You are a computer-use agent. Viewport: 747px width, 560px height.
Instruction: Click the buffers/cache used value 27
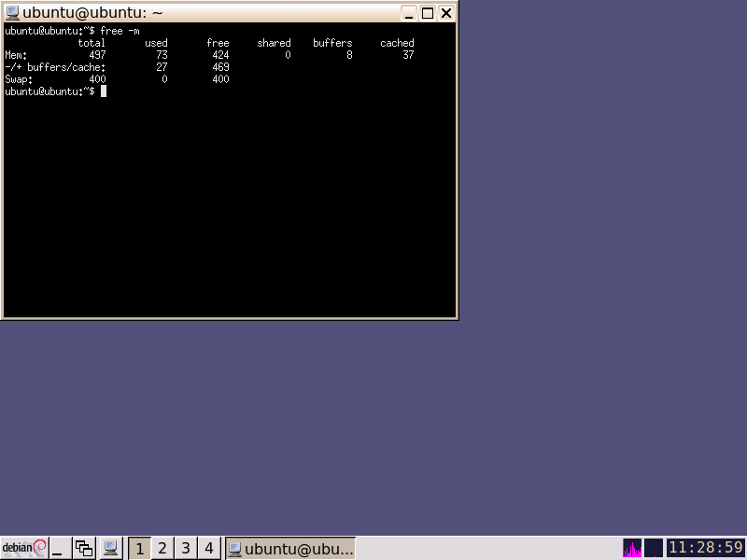[x=162, y=67]
